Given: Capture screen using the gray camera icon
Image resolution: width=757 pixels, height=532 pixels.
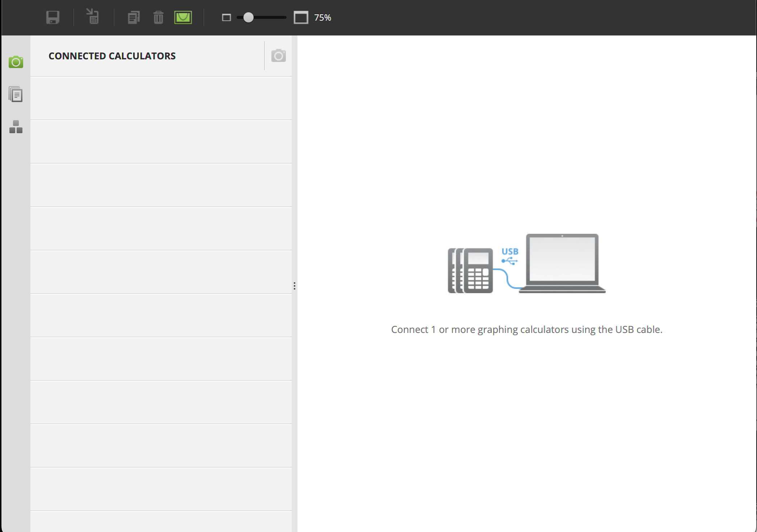Looking at the screenshot, I should click(x=278, y=56).
